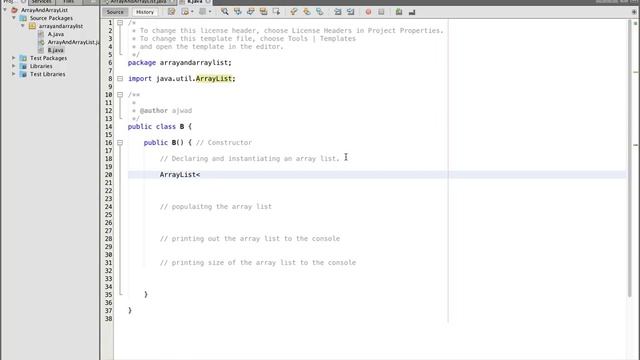The image size is (640, 360).
Task: Click the "// Constructor" comment
Action: (224, 142)
